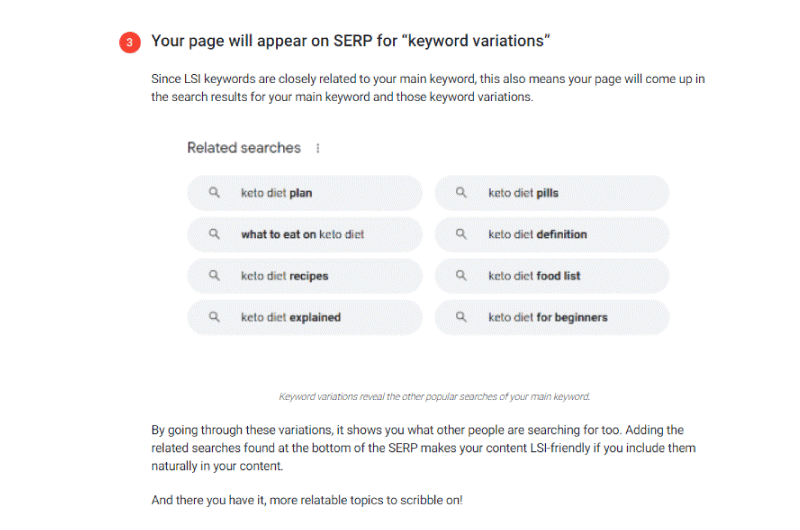Click magnifier icon next to keto diet explained
Viewport: 800px width, 530px height.
pos(214,317)
